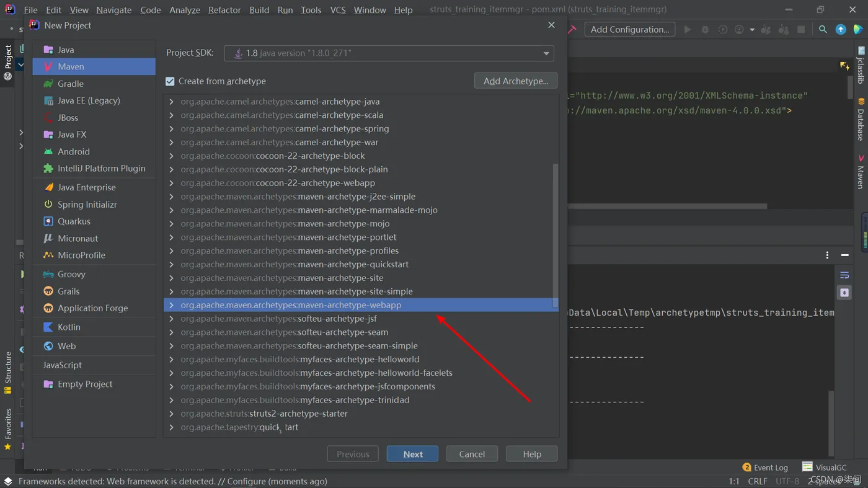Select Web project type
This screenshot has height=488, width=868.
click(94, 346)
